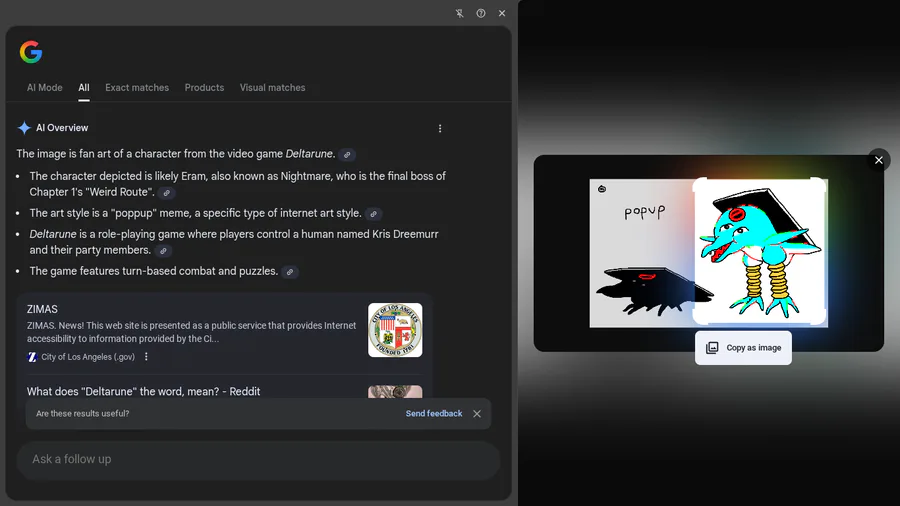Click the AI Overview sparkle icon

click(24, 128)
